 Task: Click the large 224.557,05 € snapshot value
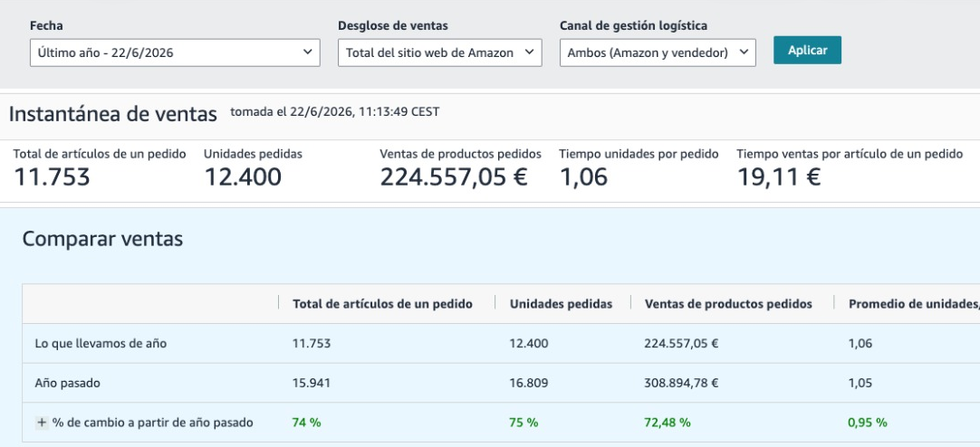coord(454,178)
